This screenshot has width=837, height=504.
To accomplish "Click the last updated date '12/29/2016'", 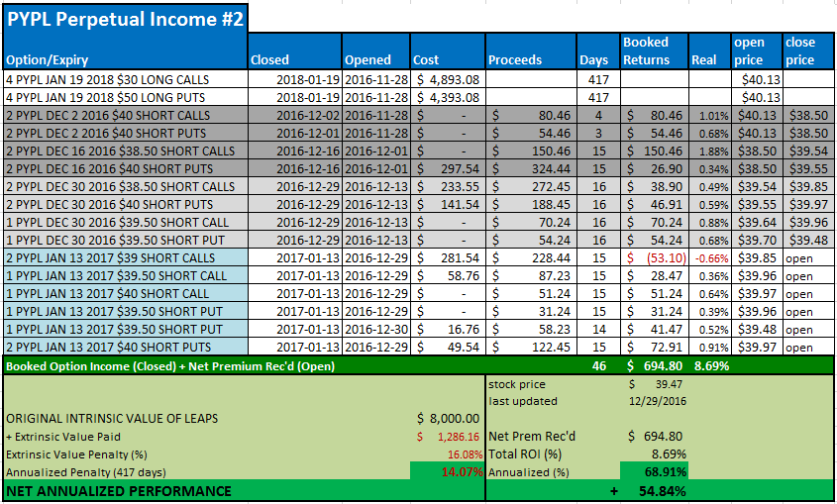I will pyautogui.click(x=658, y=401).
